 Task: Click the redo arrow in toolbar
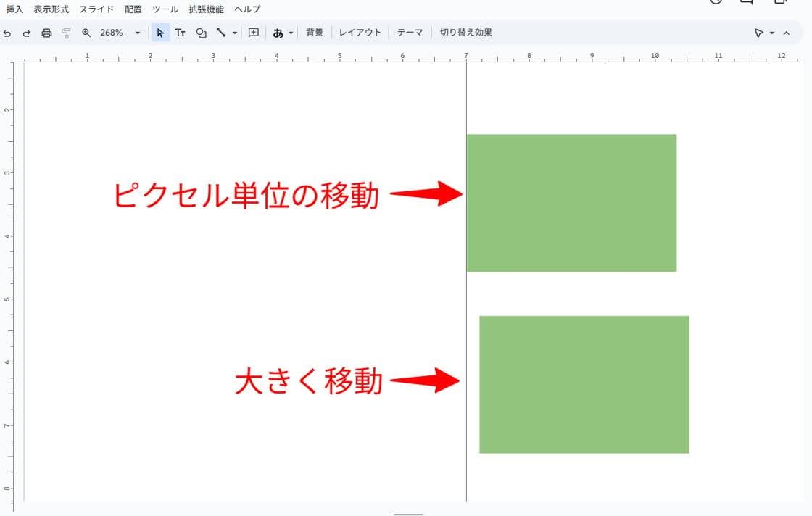[x=26, y=33]
